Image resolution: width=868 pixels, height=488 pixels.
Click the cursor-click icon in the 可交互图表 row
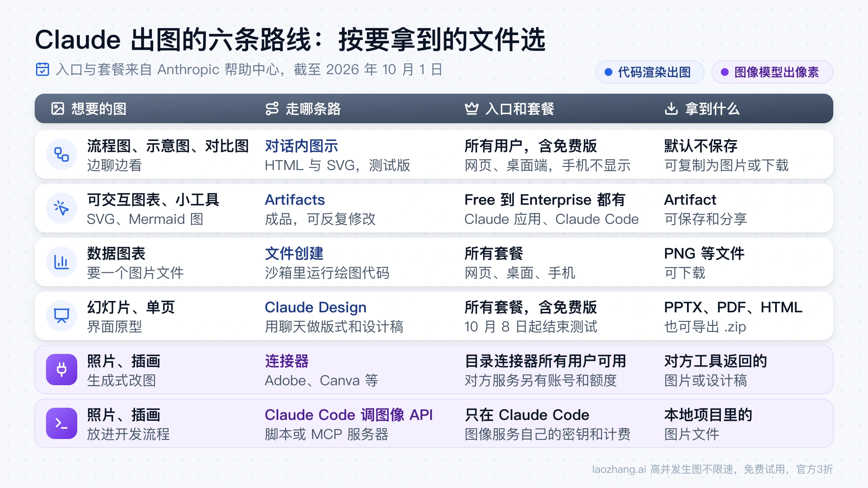[62, 208]
